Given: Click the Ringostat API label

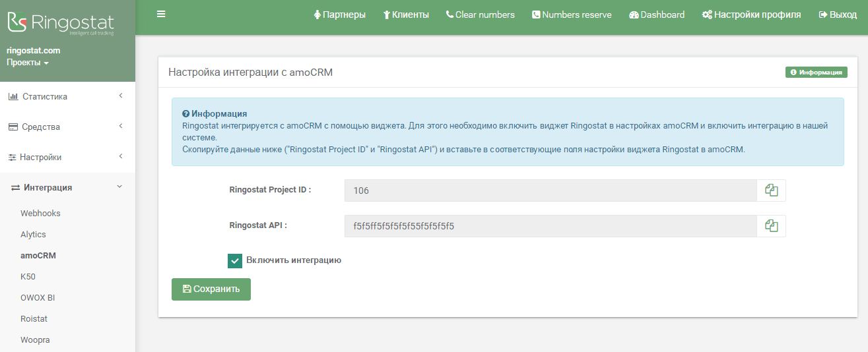Looking at the screenshot, I should (x=258, y=225).
